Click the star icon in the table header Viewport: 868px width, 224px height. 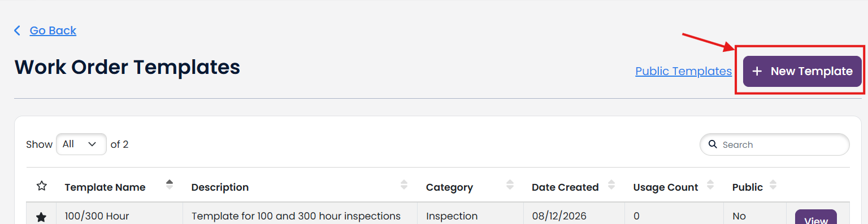41,186
